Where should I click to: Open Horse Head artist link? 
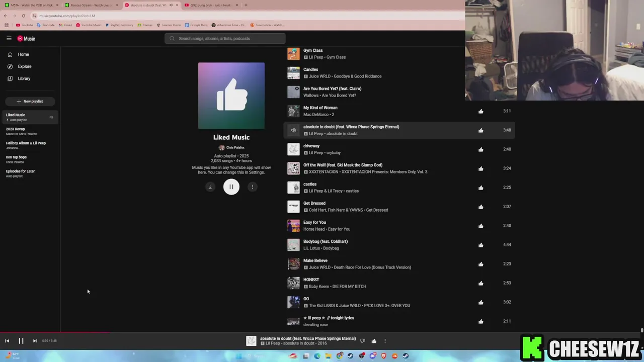[314, 229]
